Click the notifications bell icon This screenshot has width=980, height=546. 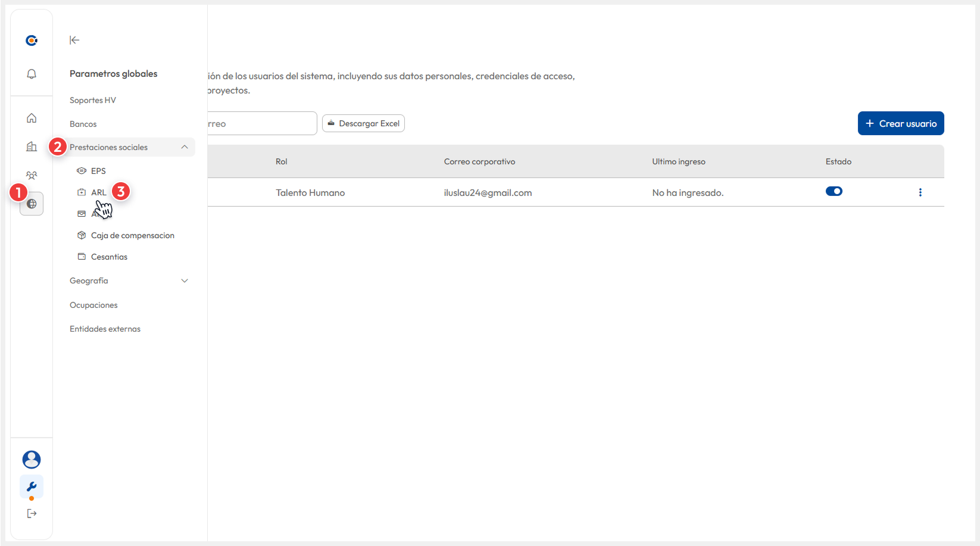32,74
